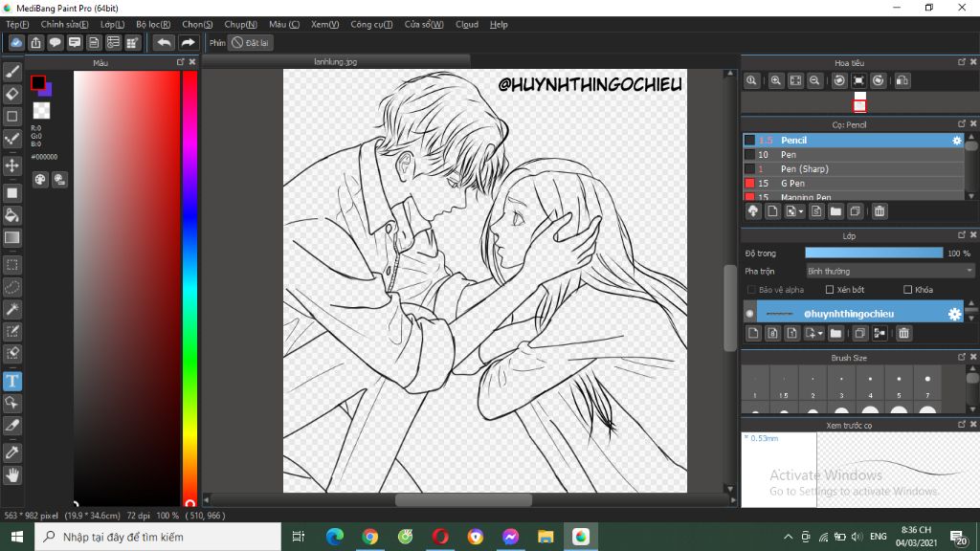980x551 pixels.
Task: Open Windows Start menu
Action: coord(17,537)
